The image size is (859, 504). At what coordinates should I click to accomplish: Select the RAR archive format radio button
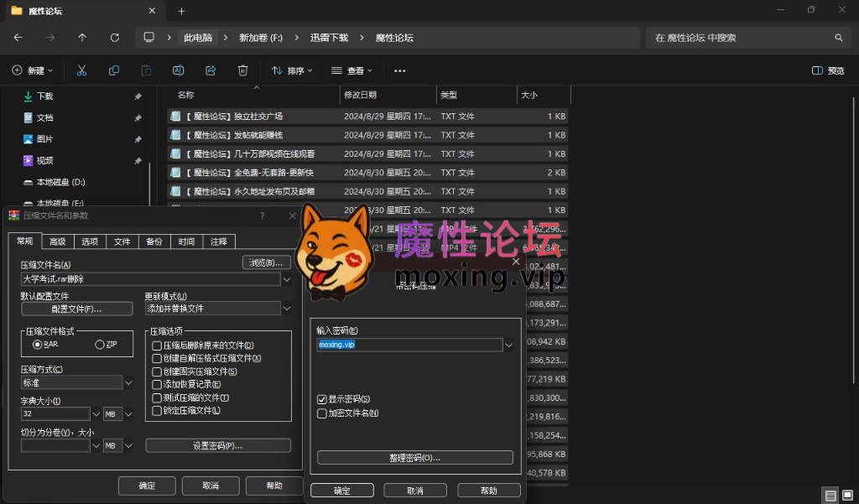(37, 345)
